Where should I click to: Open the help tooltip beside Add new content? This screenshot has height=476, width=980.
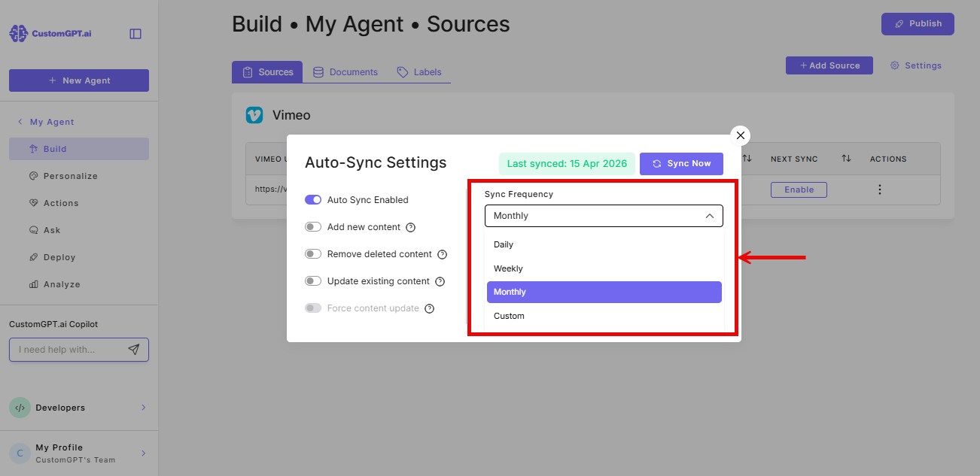[409, 226]
